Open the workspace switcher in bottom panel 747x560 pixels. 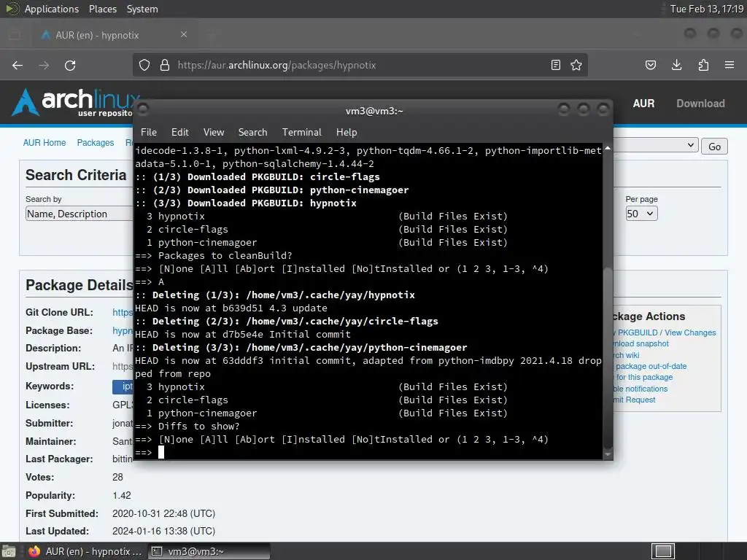click(x=663, y=551)
